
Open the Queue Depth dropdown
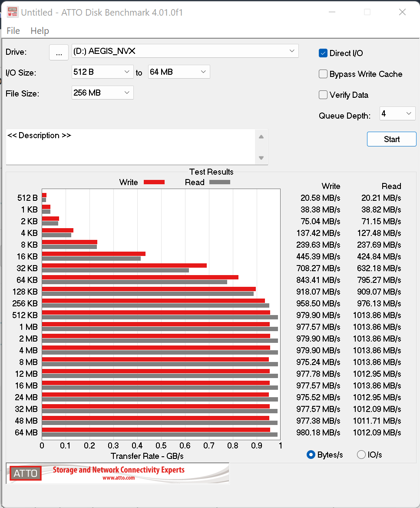[x=409, y=114]
